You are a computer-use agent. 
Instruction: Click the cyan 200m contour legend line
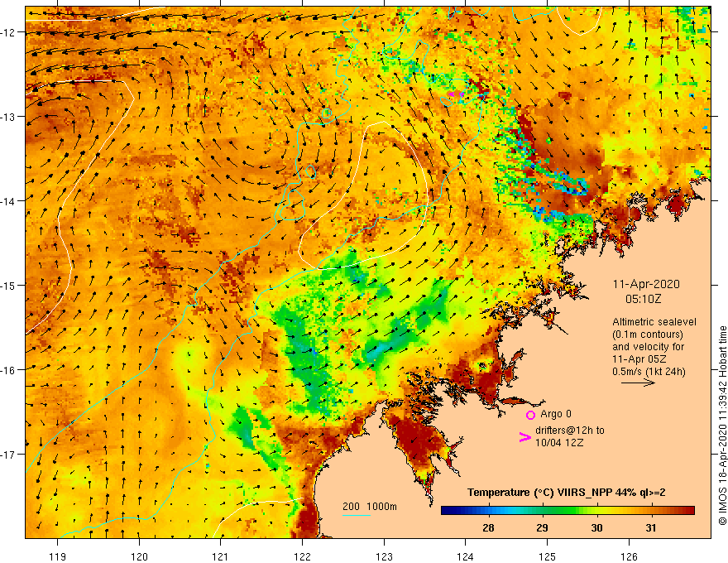coord(356,515)
